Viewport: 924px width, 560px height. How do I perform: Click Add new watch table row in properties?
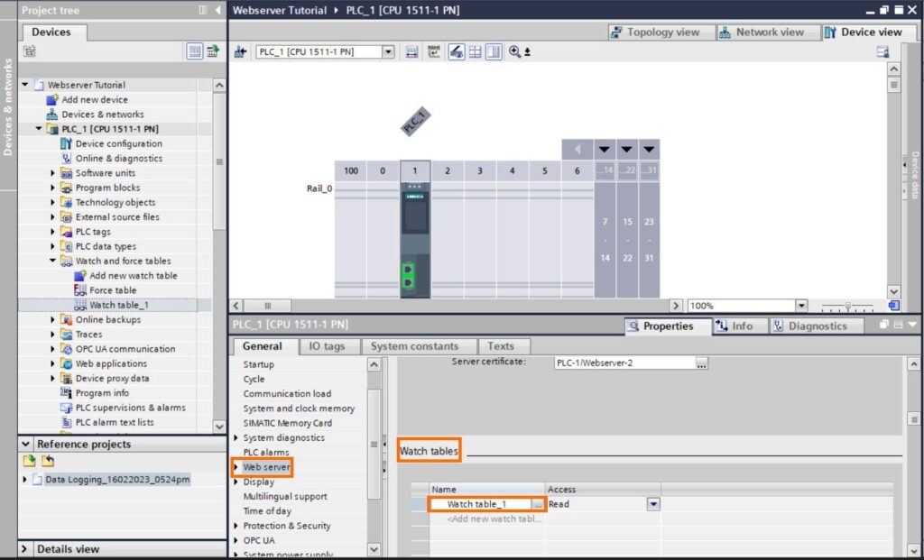click(x=494, y=519)
